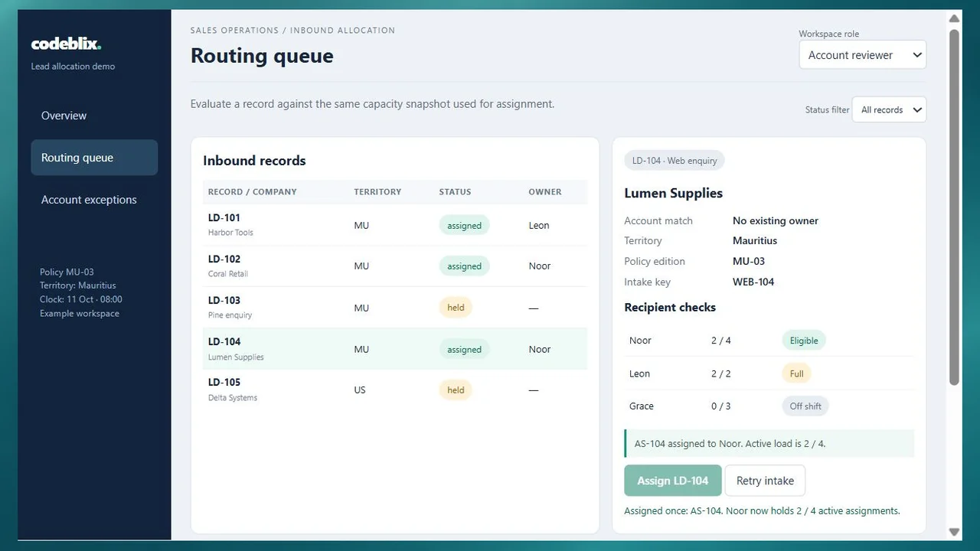Click the assigned badge in the LD-102 row

[464, 266]
